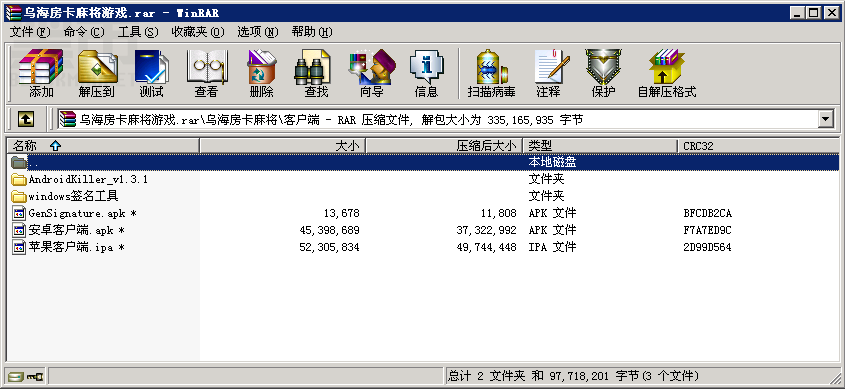Click CRC value BFCDB2CA
This screenshot has width=845, height=389.
pos(707,213)
